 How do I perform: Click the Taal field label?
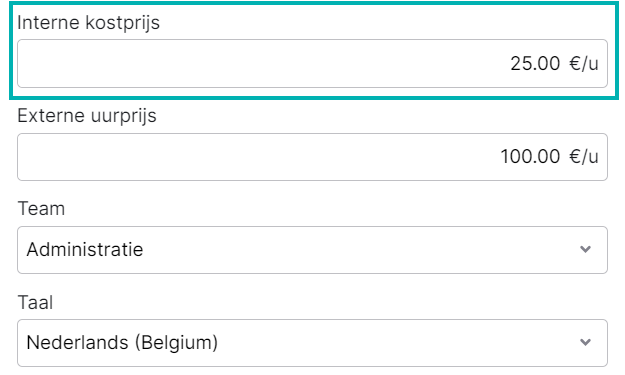[x=35, y=302]
